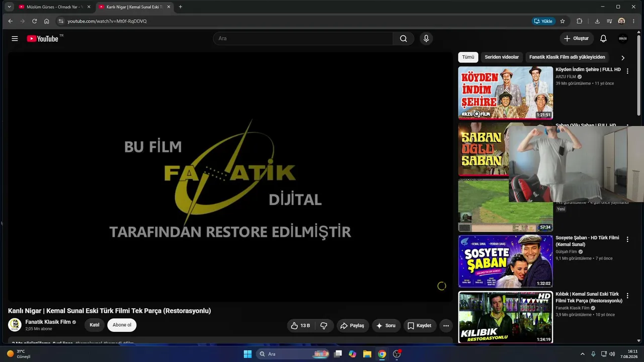This screenshot has height=362, width=644.
Task: Open the Chrome extensions puzzle icon
Action: pos(579,21)
